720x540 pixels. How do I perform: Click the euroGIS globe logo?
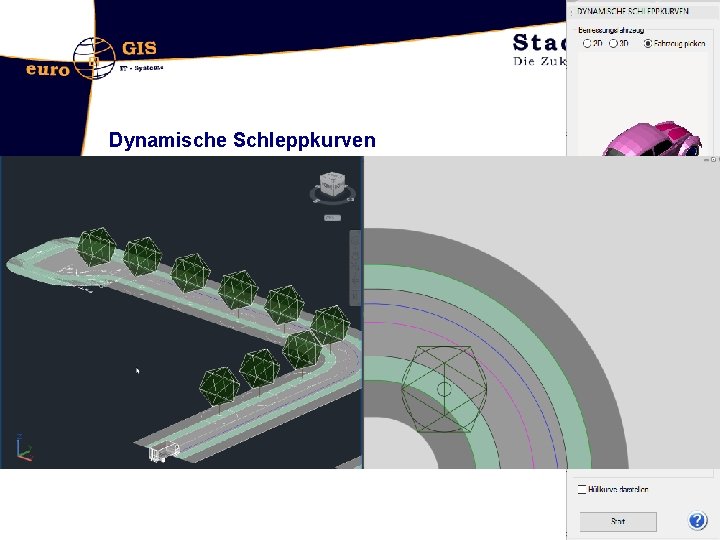click(x=94, y=58)
